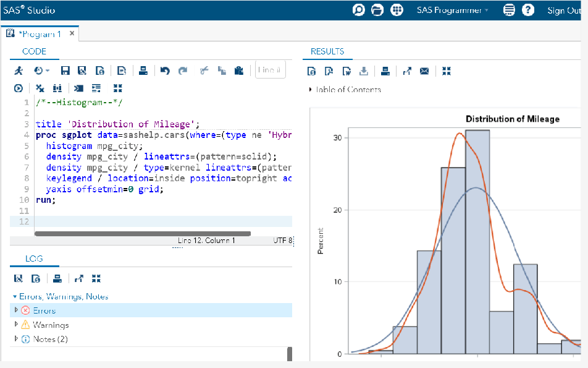Click the horizontal scrollbar under the code editor
The image size is (588, 368).
[x=143, y=234]
